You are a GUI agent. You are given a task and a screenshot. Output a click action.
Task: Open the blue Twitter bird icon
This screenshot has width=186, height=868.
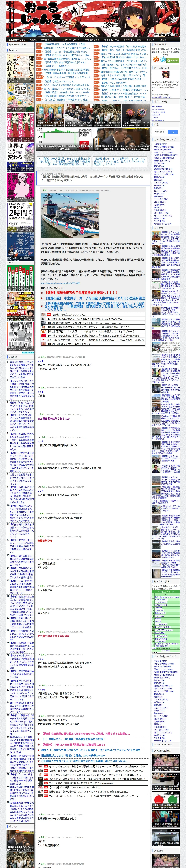(x=163, y=60)
